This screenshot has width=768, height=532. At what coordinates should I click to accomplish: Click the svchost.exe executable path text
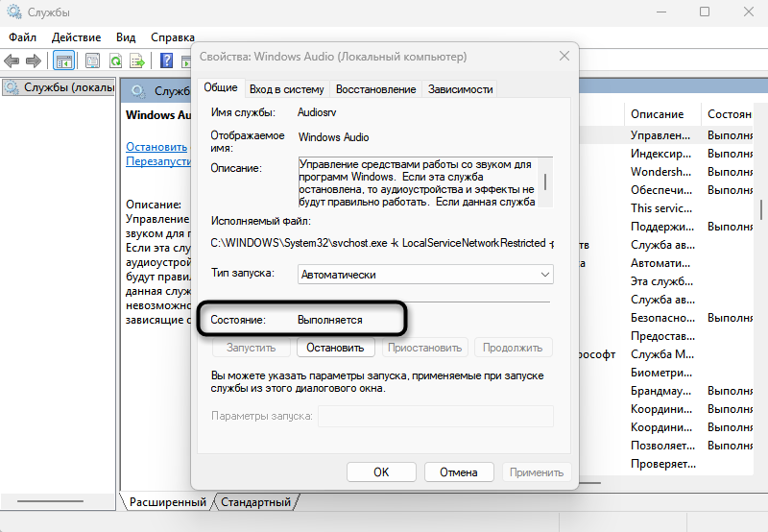382,243
